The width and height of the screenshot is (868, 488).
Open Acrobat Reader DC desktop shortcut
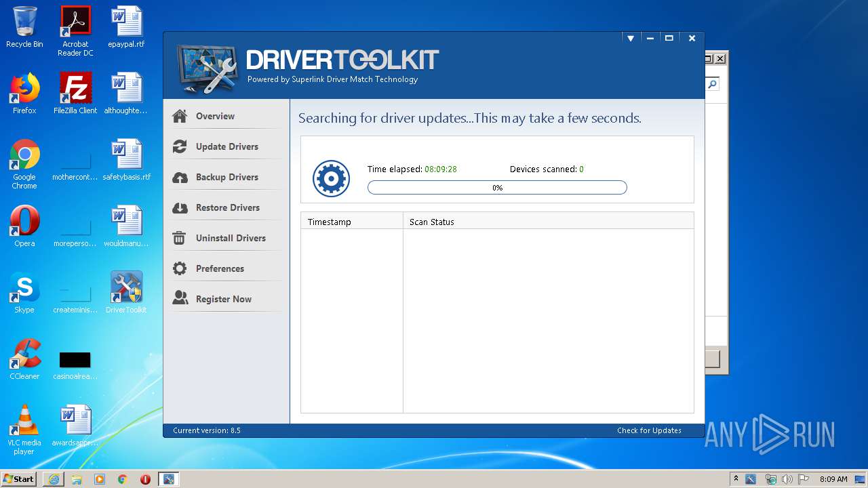tap(75, 31)
